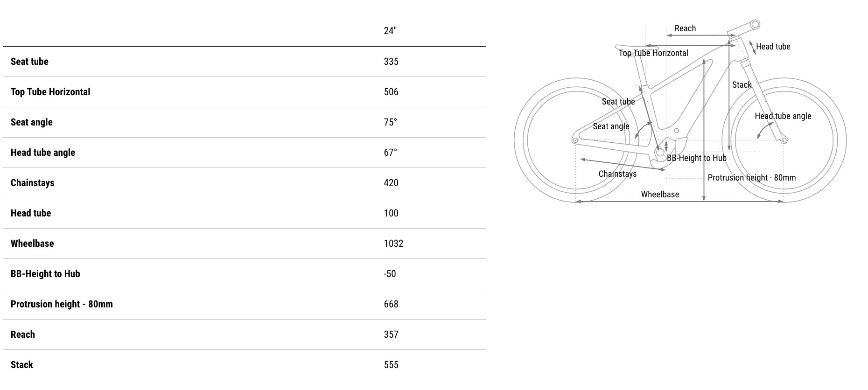Click the BB-Height to Hub value -50

pyautogui.click(x=390, y=274)
